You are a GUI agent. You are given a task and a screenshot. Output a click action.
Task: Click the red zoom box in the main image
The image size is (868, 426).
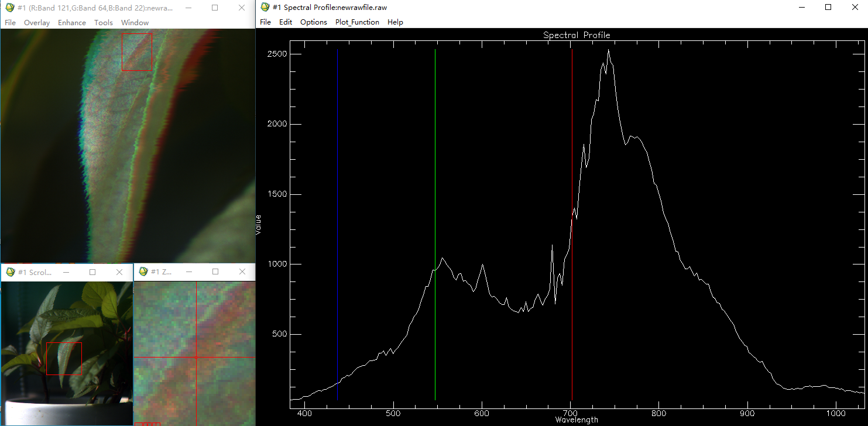(137, 52)
